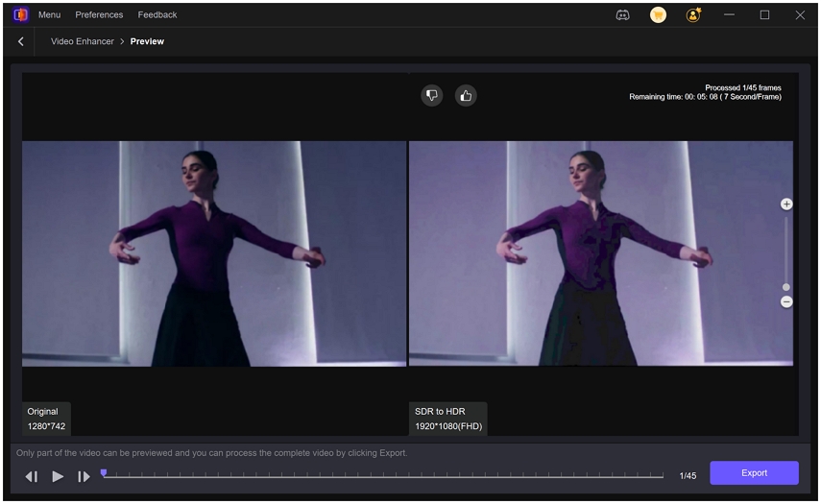
Task: Click the Processed 1/45 frames text
Action: click(743, 88)
